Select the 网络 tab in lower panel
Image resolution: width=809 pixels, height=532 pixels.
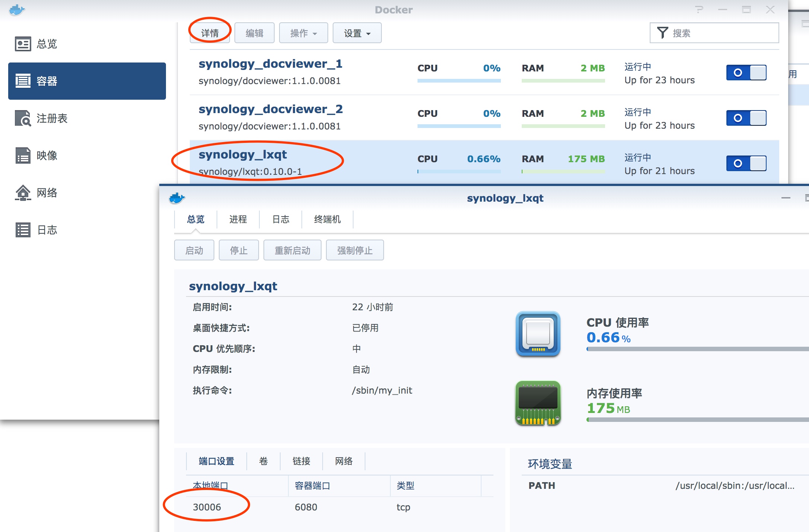point(344,461)
